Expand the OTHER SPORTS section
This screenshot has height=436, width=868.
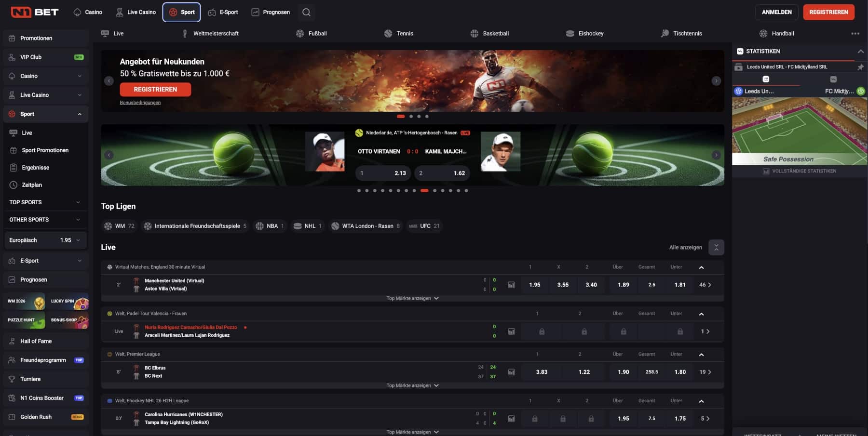click(x=45, y=220)
